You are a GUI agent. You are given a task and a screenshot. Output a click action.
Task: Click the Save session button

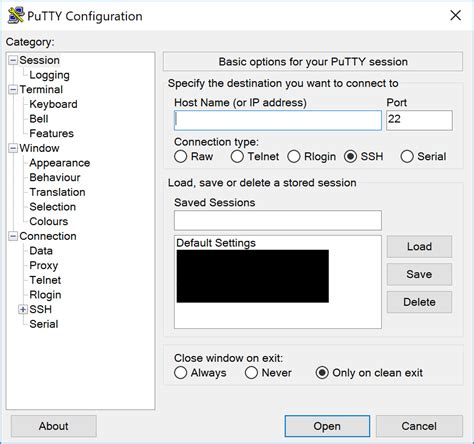click(419, 274)
